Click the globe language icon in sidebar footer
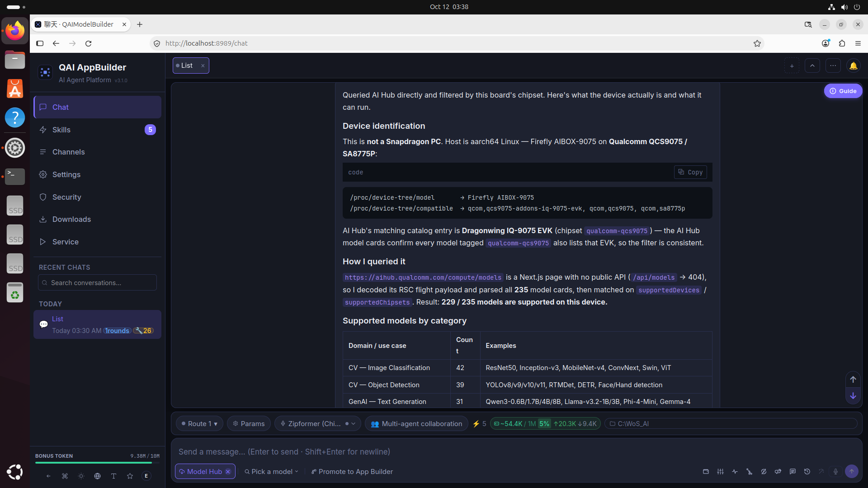The width and height of the screenshot is (868, 488). click(97, 476)
